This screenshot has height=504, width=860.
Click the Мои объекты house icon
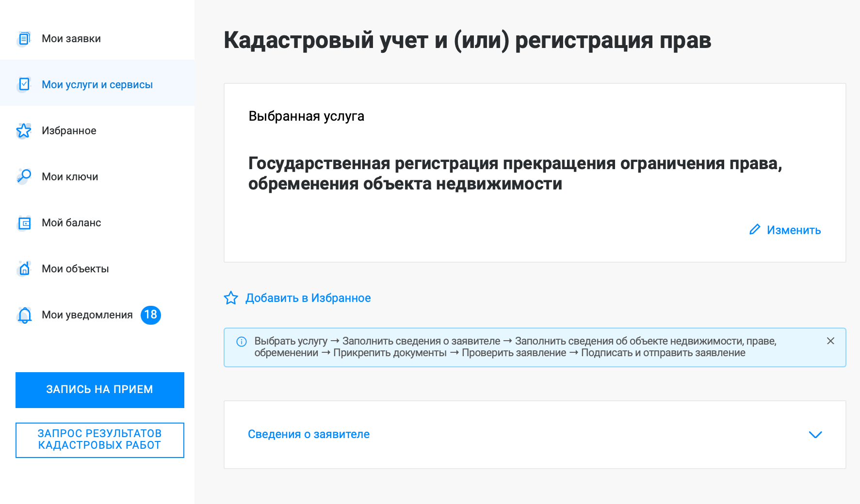[24, 268]
